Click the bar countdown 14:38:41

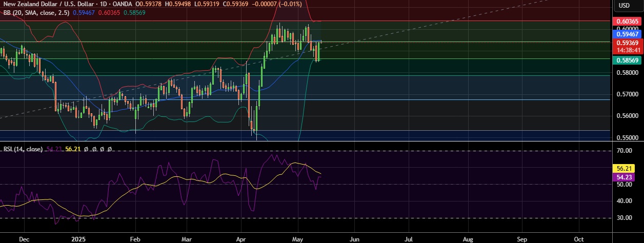coord(627,50)
